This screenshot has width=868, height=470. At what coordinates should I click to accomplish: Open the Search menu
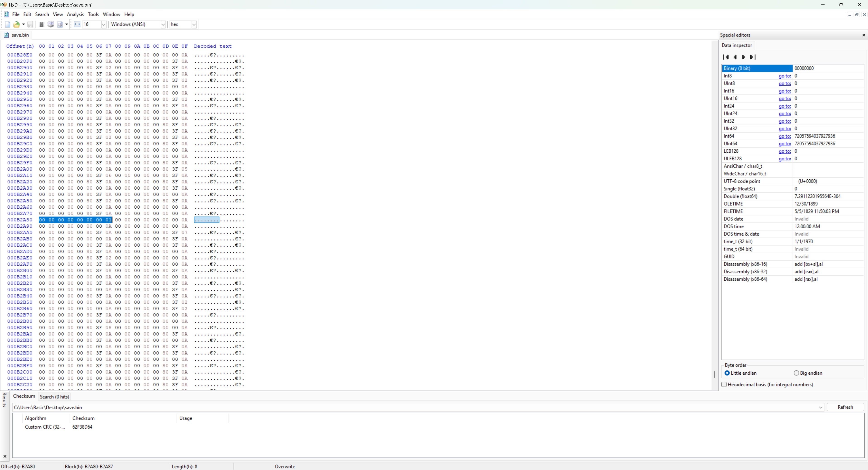click(x=42, y=14)
